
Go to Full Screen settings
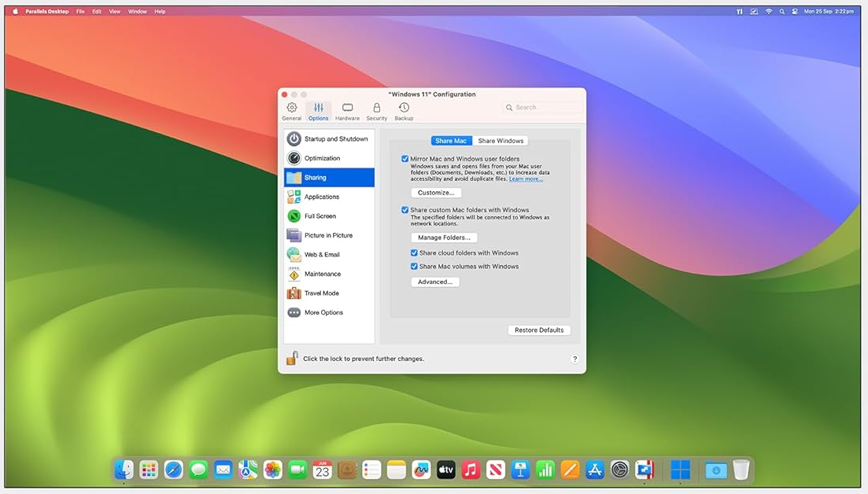point(330,216)
